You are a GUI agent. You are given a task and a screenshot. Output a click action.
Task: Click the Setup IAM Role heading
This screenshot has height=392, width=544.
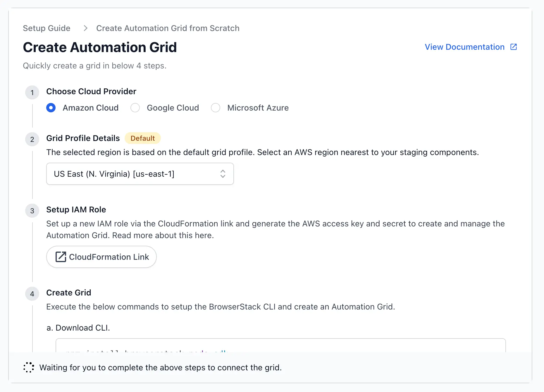pyautogui.click(x=76, y=209)
